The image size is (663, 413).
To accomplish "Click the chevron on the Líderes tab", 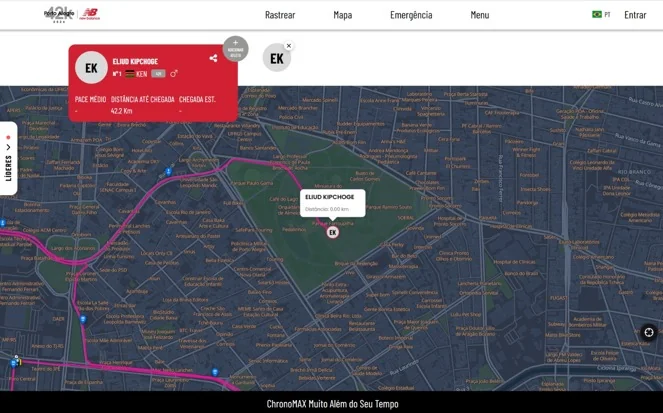I will pos(8,147).
